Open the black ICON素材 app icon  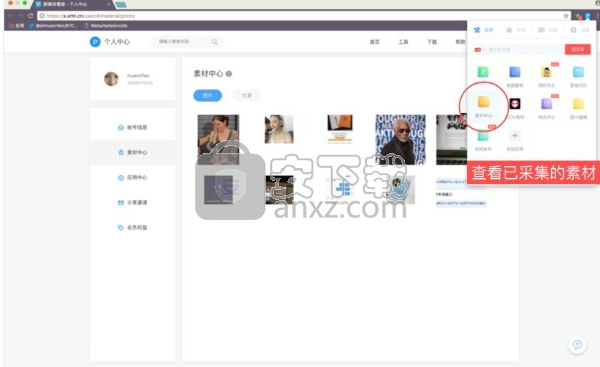click(515, 104)
